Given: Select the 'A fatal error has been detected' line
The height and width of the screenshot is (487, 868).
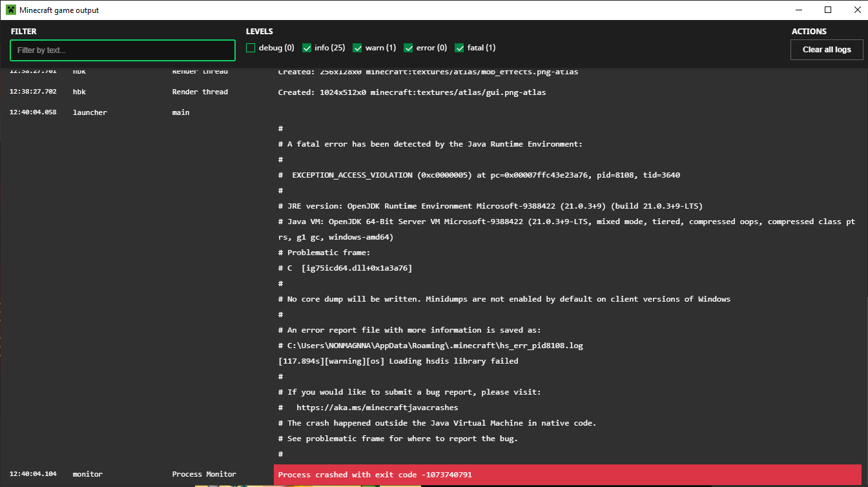Looking at the screenshot, I should tap(430, 144).
